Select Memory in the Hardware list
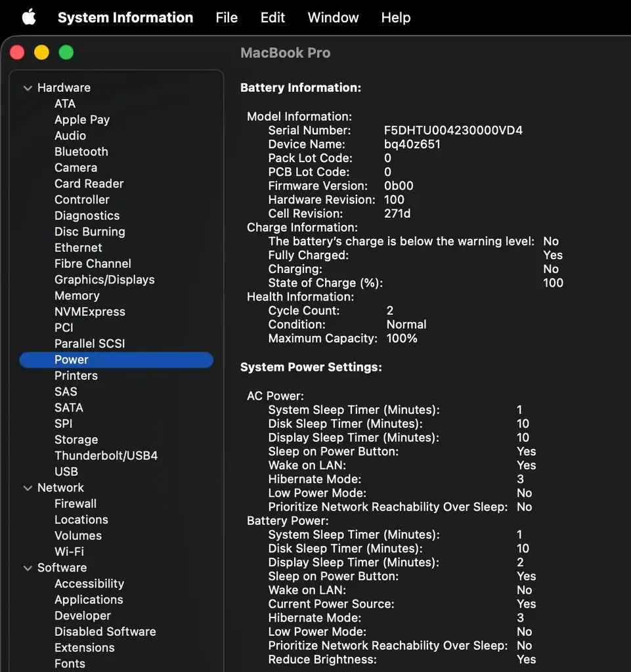Image resolution: width=631 pixels, height=672 pixels. click(x=77, y=296)
